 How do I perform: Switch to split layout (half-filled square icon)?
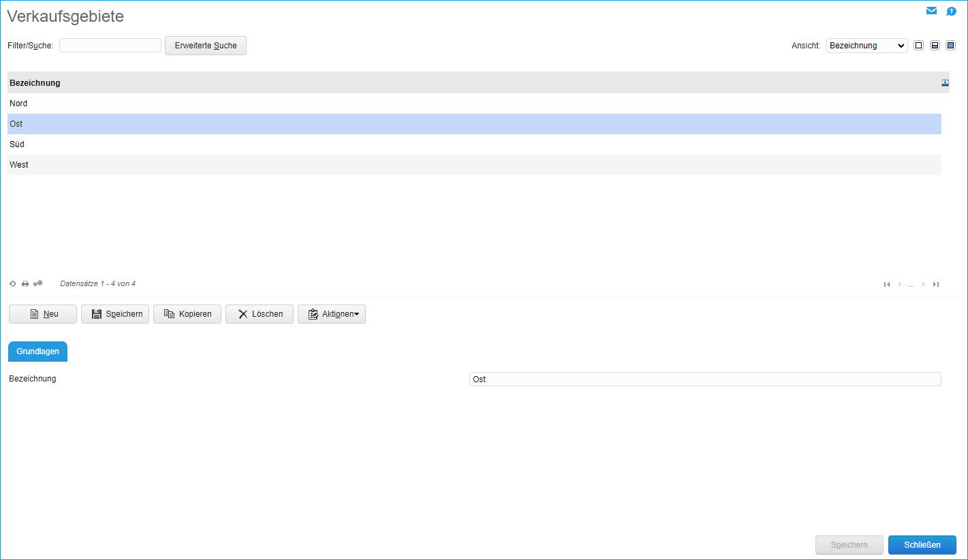point(935,46)
